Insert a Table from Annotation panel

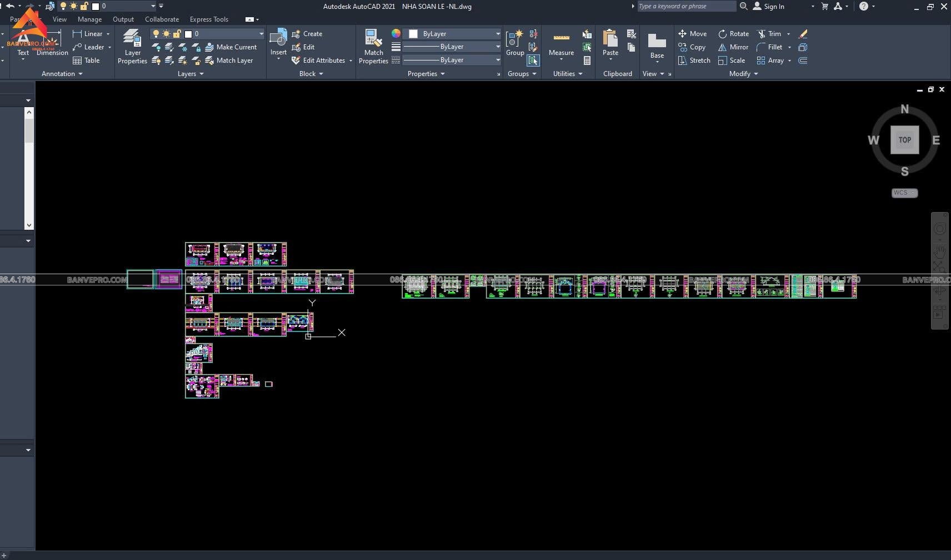pyautogui.click(x=86, y=60)
